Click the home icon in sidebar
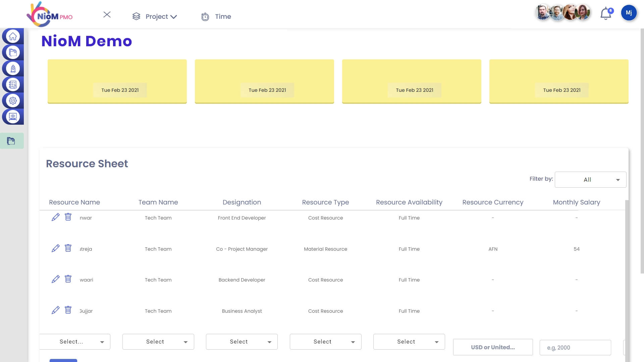This screenshot has width=644, height=362. click(13, 36)
